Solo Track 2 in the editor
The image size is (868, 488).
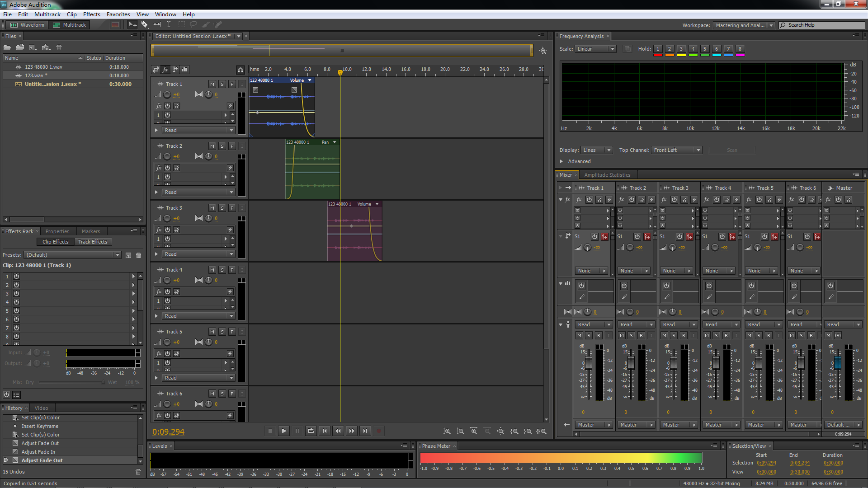tap(222, 146)
